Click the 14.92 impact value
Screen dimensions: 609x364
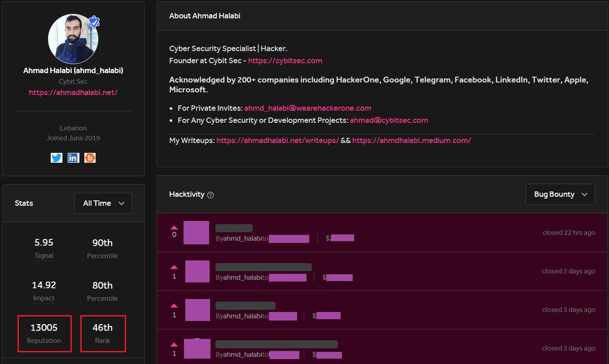[x=44, y=285]
